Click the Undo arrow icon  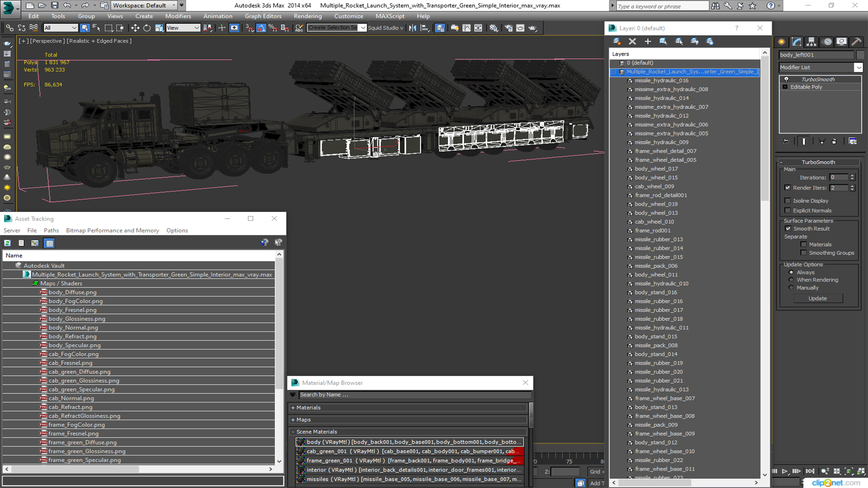pyautogui.click(x=67, y=5)
